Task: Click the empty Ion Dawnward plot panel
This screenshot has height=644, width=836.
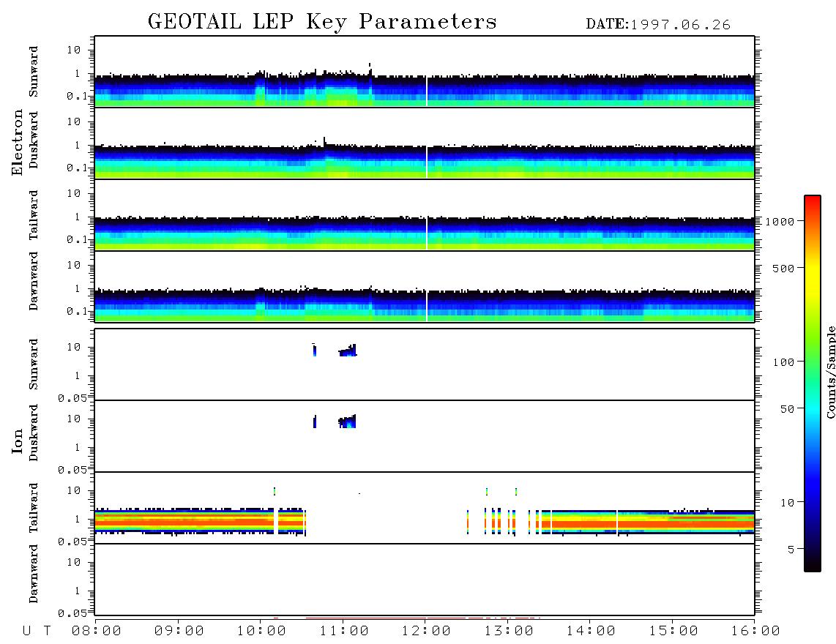Action: click(425, 580)
